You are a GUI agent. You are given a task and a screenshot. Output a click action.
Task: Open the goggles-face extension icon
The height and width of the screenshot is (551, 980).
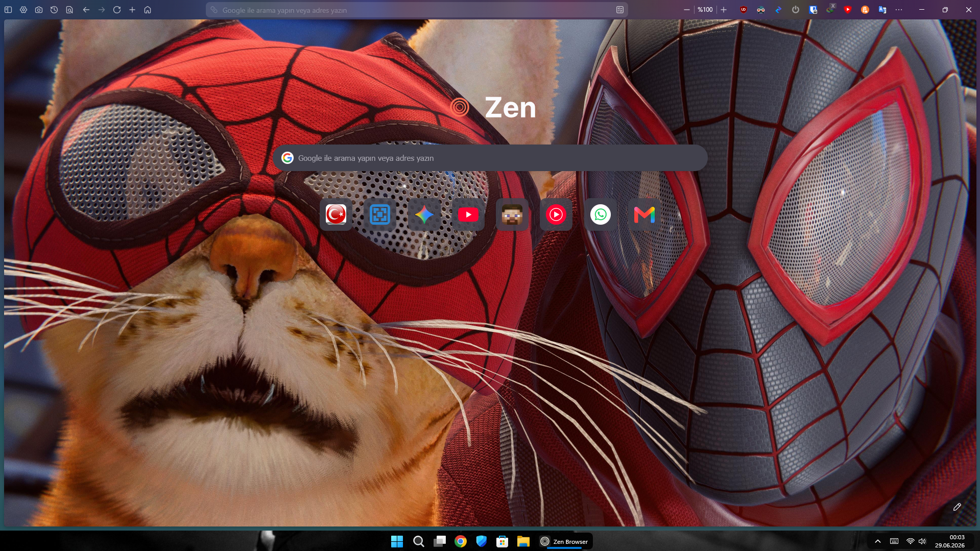click(x=761, y=10)
